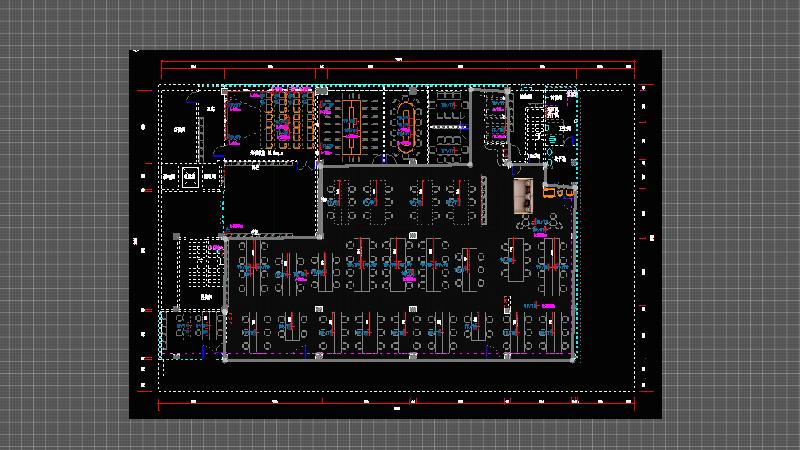Select the cyan dashed room at bottom-left
Screen dimensions: 800x450
pyautogui.click(x=191, y=333)
